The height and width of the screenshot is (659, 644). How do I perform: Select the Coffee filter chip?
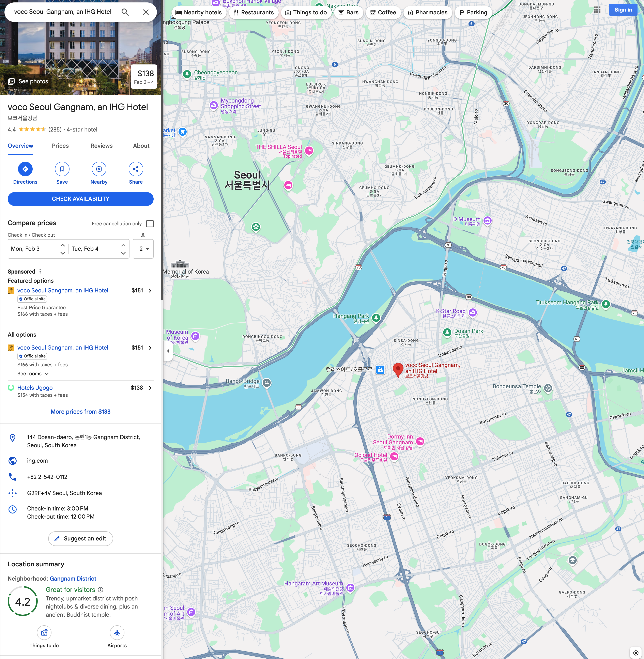coord(383,13)
